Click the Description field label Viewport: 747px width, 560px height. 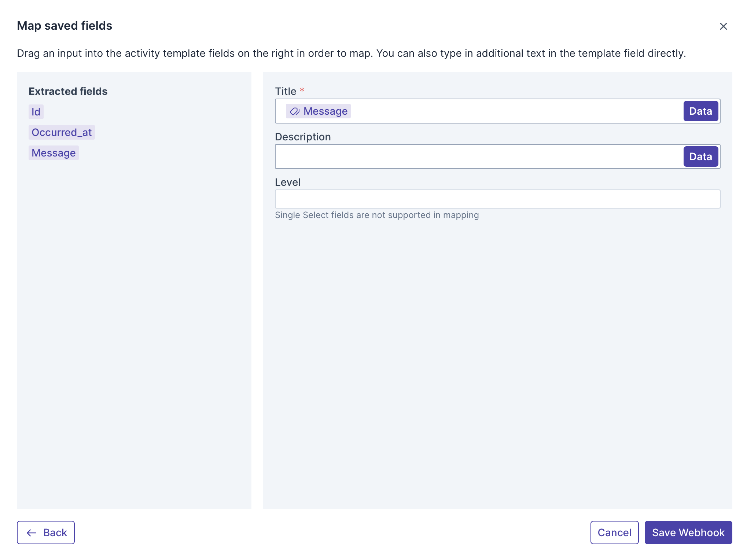pos(303,137)
